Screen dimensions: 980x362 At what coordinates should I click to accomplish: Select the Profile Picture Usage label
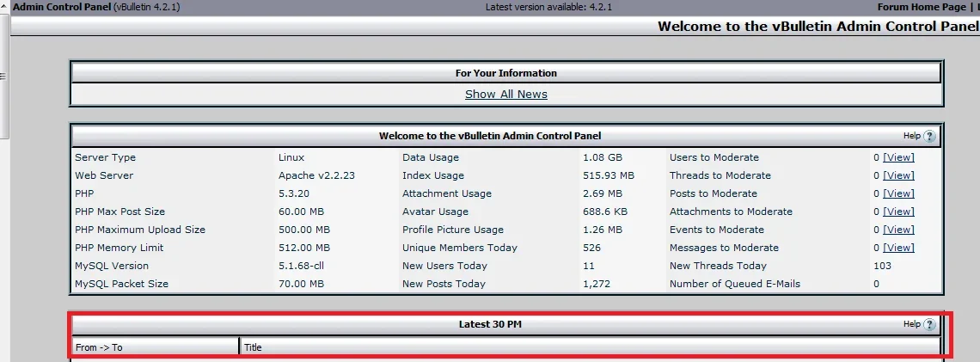click(453, 230)
